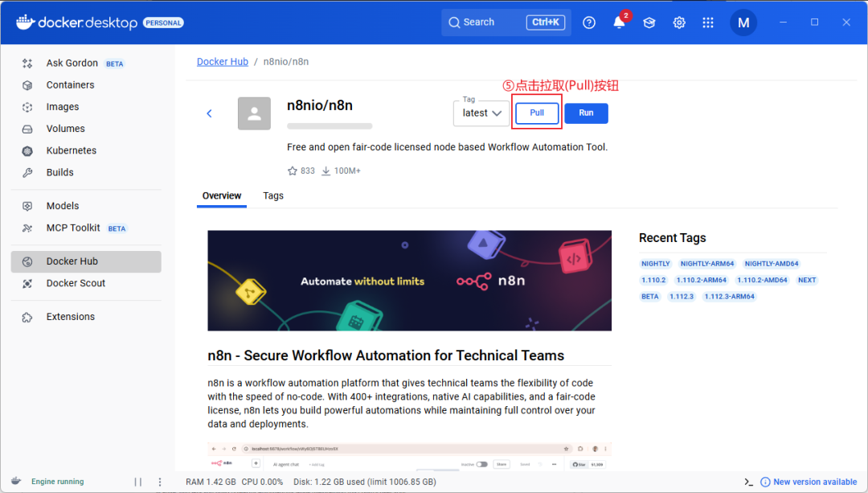Click the Docker Desktop logo
868x493 pixels.
77,23
